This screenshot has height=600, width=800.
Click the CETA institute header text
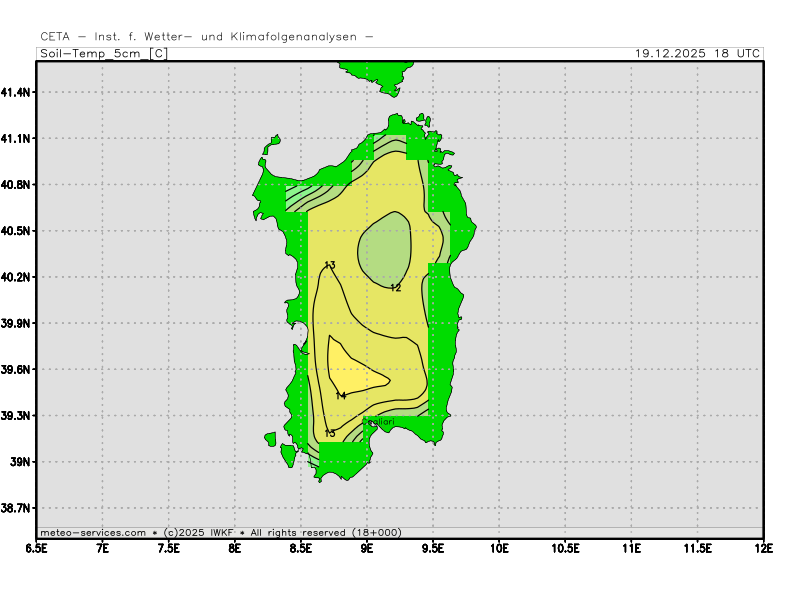tap(207, 36)
